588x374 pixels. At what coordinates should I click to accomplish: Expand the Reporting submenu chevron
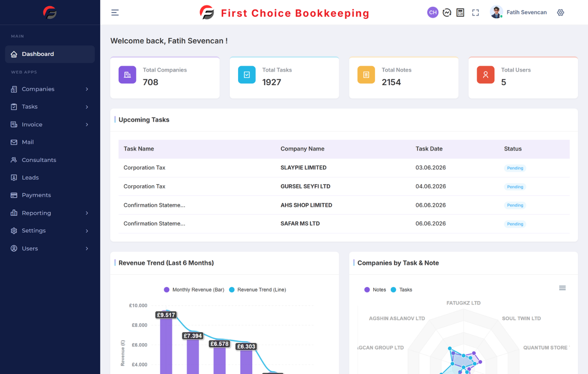coord(87,213)
